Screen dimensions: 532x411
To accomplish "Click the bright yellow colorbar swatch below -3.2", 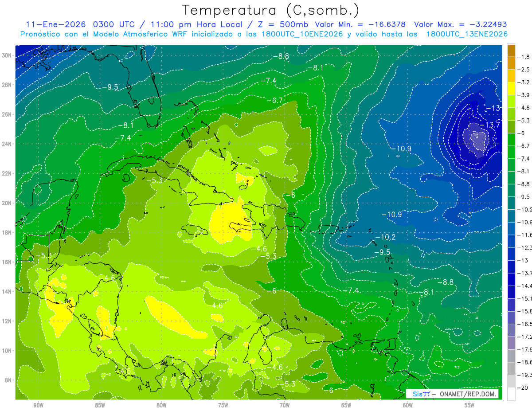I will pos(511,89).
